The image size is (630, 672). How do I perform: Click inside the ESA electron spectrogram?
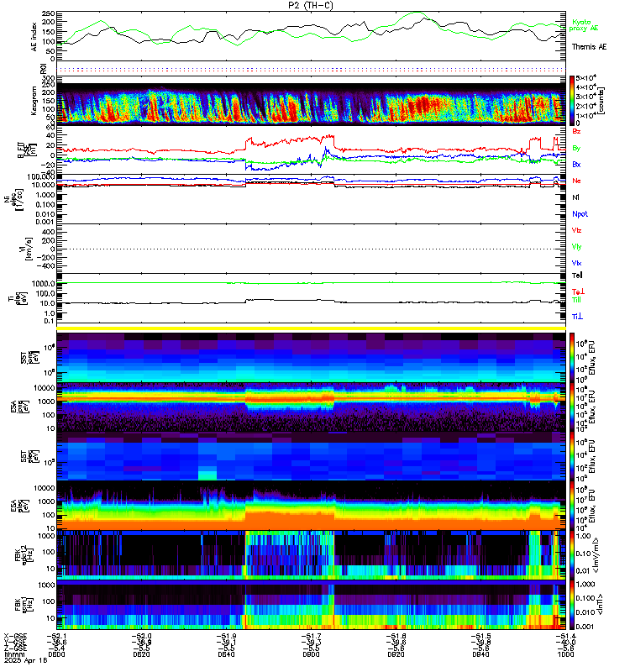point(311,506)
